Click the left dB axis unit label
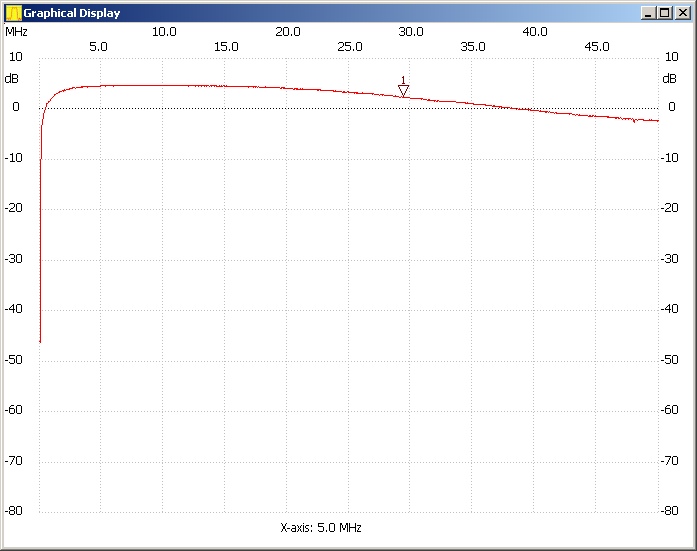This screenshot has width=697, height=551. click(11, 78)
